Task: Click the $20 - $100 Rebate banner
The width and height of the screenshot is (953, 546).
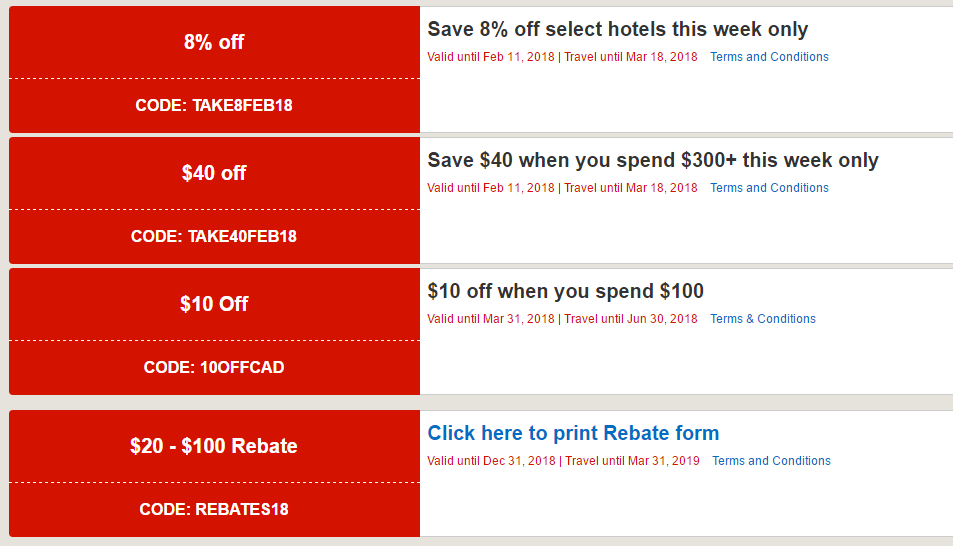Action: click(214, 446)
